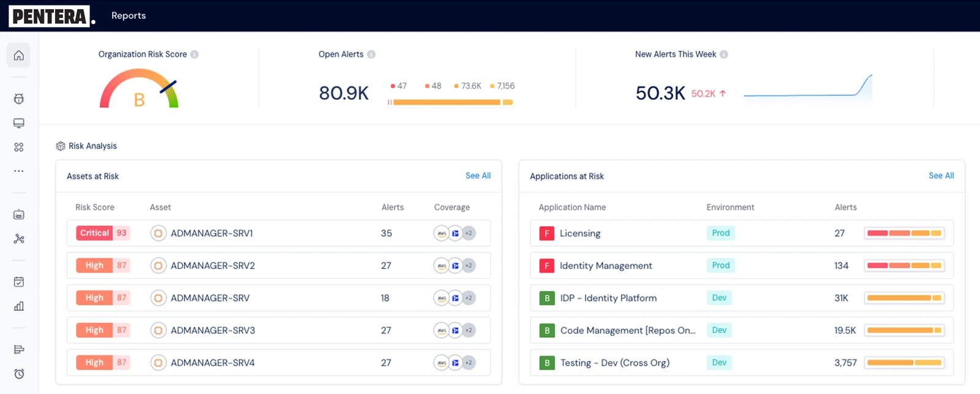Viewport: 980px width, 394px height.
Task: Click Critical 93 risk badge
Action: click(x=103, y=233)
